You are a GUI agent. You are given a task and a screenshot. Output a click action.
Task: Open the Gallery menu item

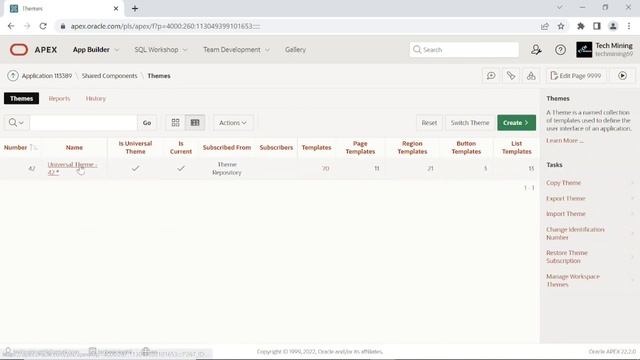coord(295,50)
